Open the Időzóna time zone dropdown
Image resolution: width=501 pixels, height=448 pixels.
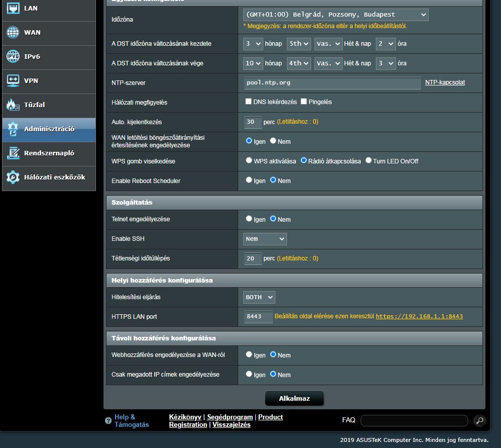point(336,15)
